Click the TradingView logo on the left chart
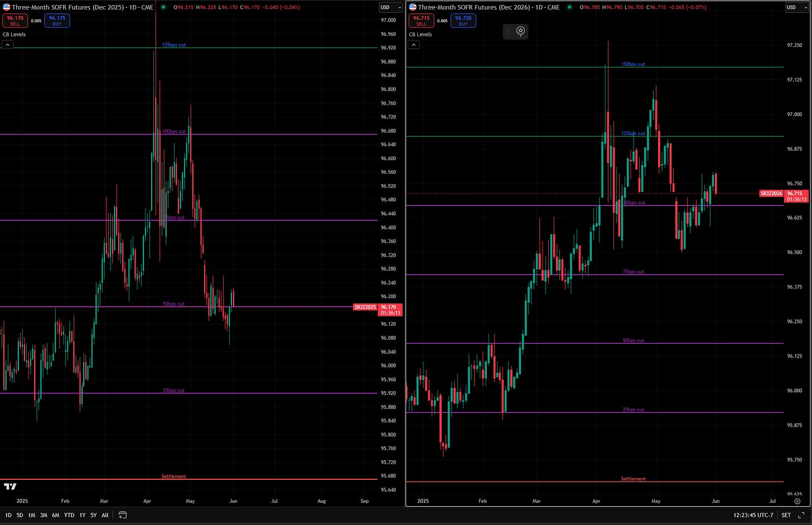 click(10, 486)
